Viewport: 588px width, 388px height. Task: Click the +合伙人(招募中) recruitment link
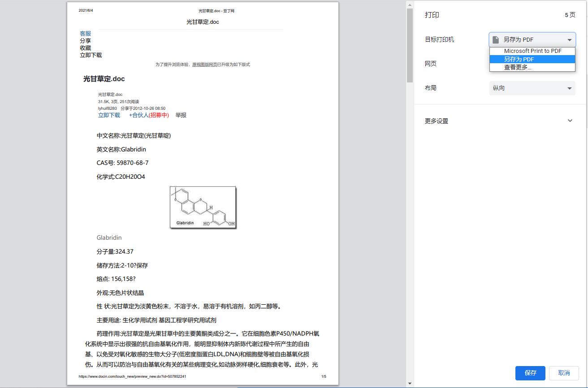point(149,115)
